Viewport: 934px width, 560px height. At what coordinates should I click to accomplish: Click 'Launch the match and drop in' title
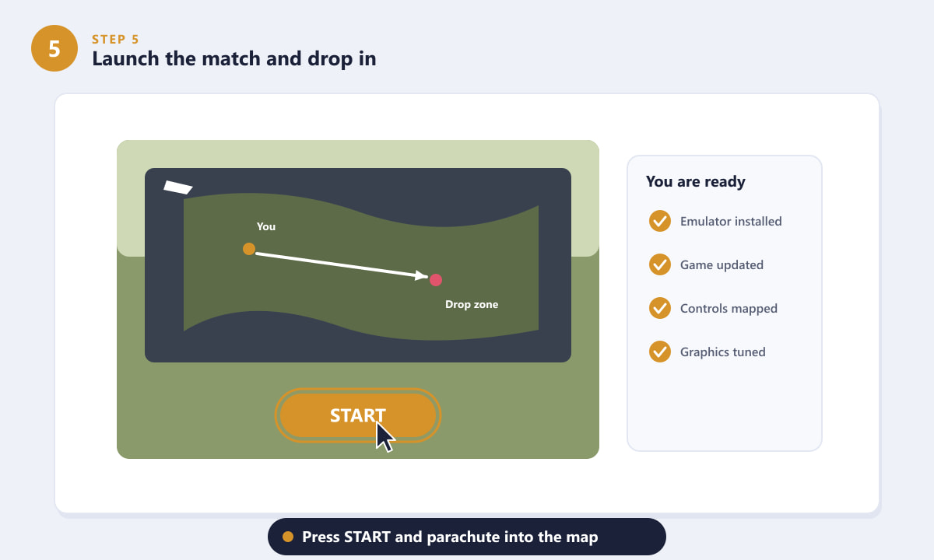point(234,58)
